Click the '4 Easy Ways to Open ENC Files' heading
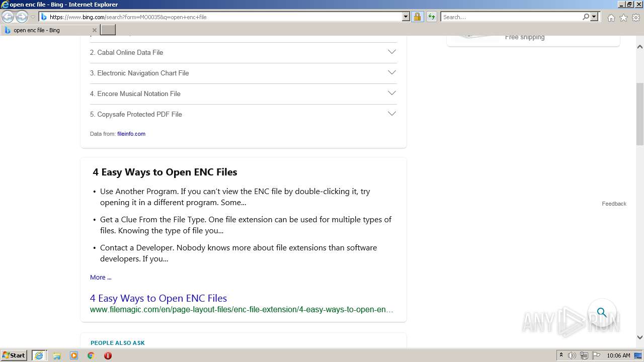The image size is (644, 362). click(x=165, y=172)
